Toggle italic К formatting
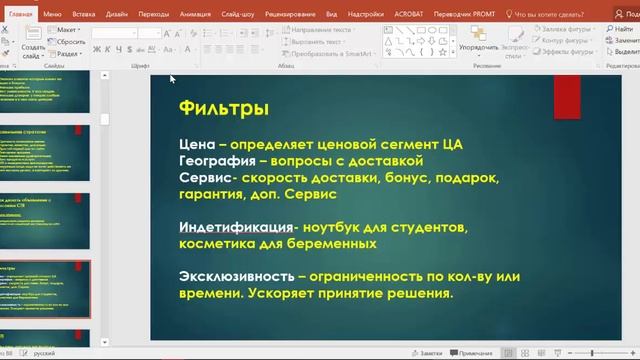 [x=108, y=49]
